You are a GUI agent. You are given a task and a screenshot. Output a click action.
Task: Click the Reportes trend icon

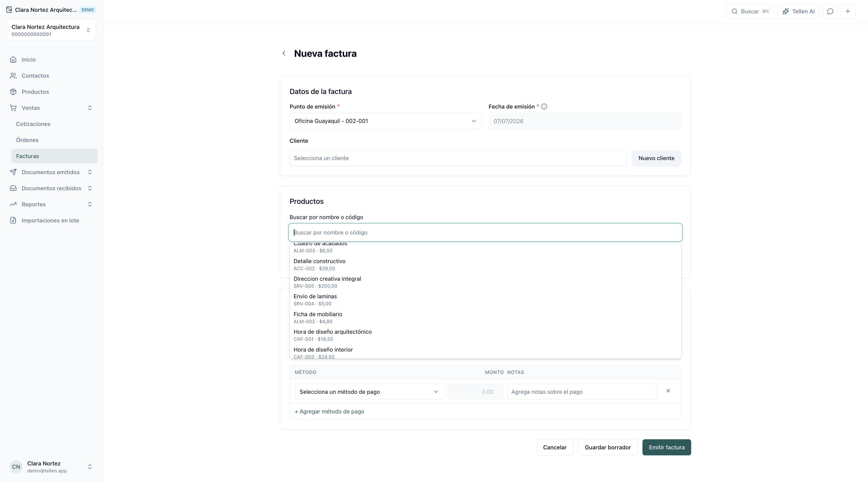13,204
